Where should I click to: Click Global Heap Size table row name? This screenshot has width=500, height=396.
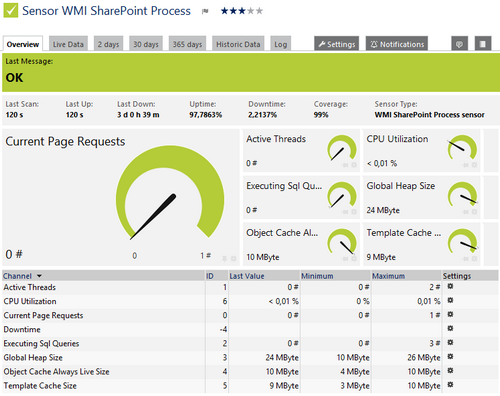pyautogui.click(x=33, y=357)
